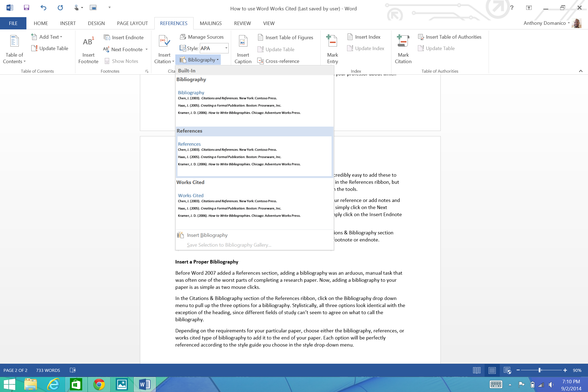Open touch keyboard tray icon

(496, 385)
